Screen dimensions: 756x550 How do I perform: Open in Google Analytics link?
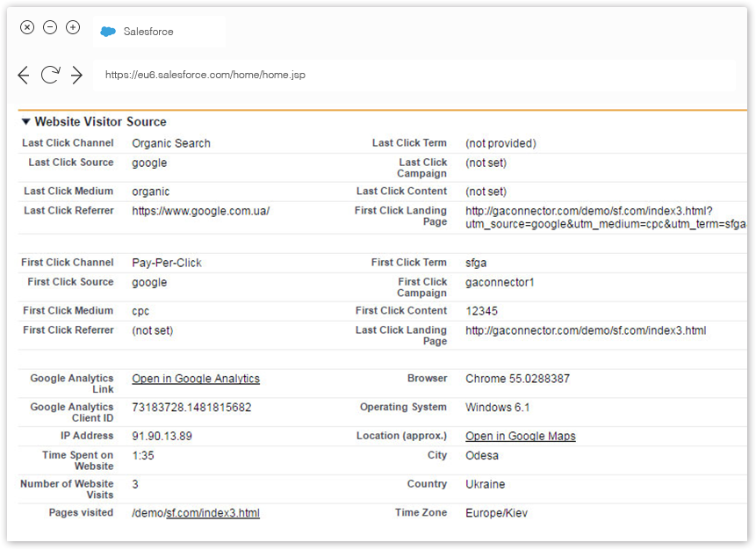coord(196,379)
